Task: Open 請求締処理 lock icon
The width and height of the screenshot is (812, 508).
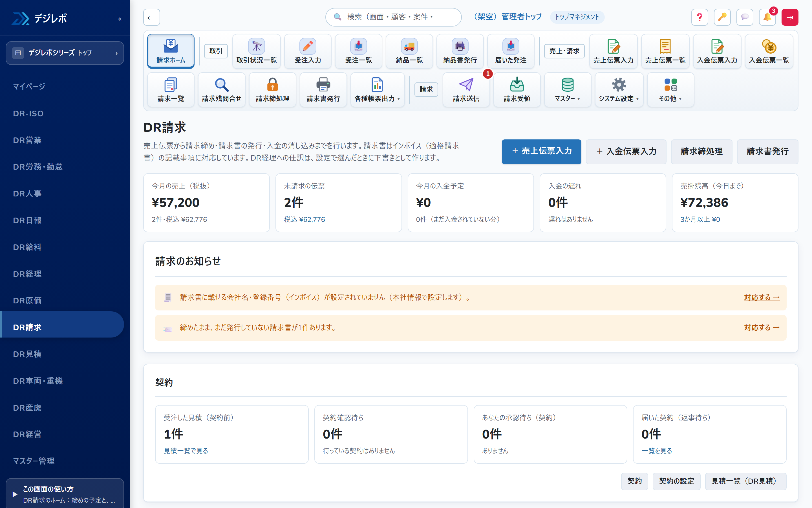Action: tap(272, 90)
